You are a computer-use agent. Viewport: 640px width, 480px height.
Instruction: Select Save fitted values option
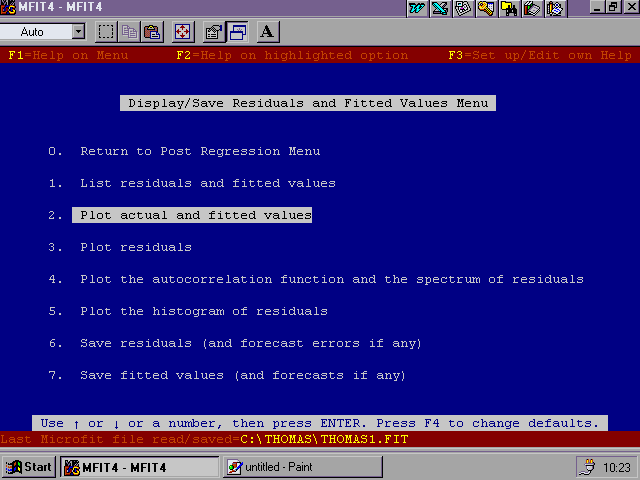coord(243,375)
